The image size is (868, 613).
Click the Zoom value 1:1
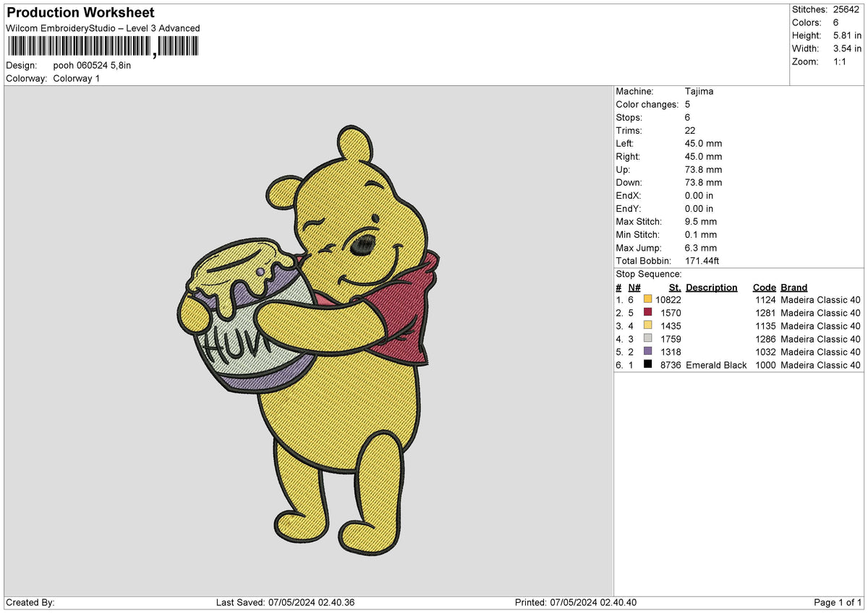[841, 61]
